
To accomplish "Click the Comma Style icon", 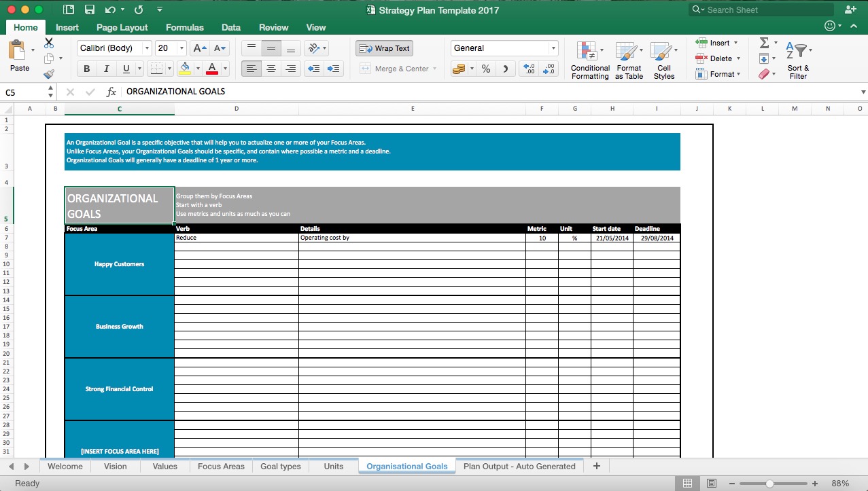I will coord(505,69).
